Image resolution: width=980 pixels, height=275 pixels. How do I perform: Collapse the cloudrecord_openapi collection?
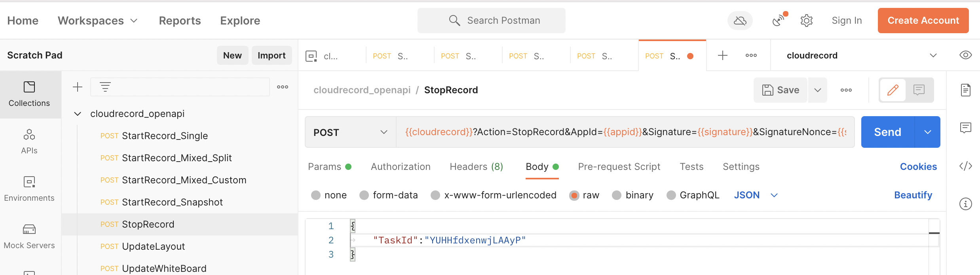pyautogui.click(x=78, y=114)
